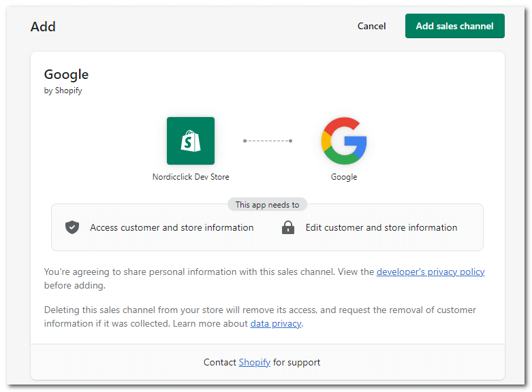Viewport: 532px width, 392px height.
Task: Click the dotted connection line between logos
Action: coord(267,141)
